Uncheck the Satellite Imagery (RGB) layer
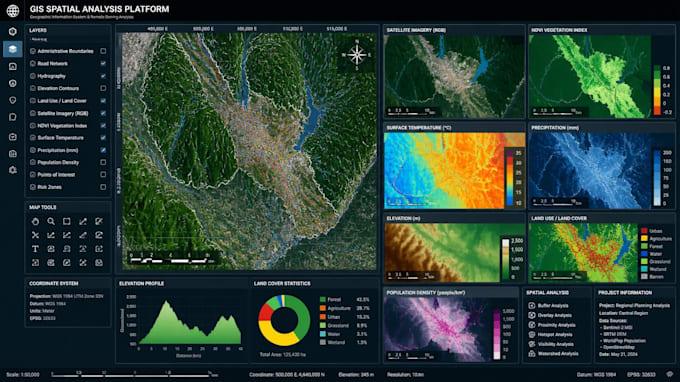This screenshot has width=680, height=382. [103, 113]
